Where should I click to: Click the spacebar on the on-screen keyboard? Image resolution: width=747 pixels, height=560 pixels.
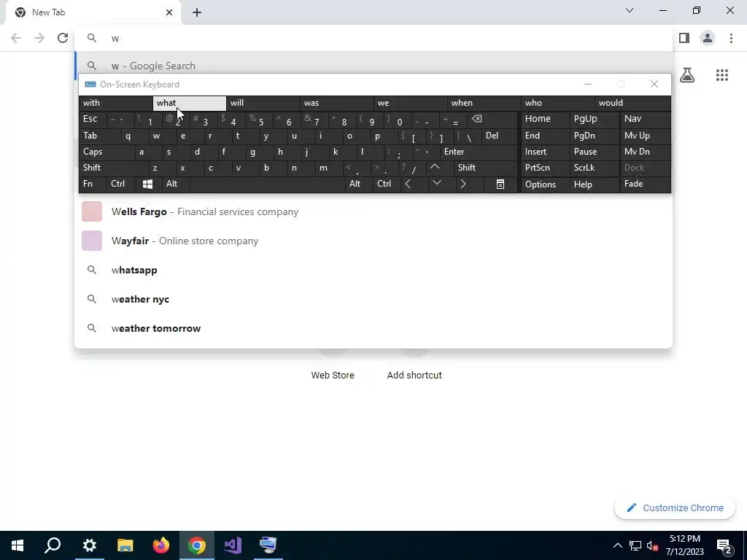[x=267, y=184]
